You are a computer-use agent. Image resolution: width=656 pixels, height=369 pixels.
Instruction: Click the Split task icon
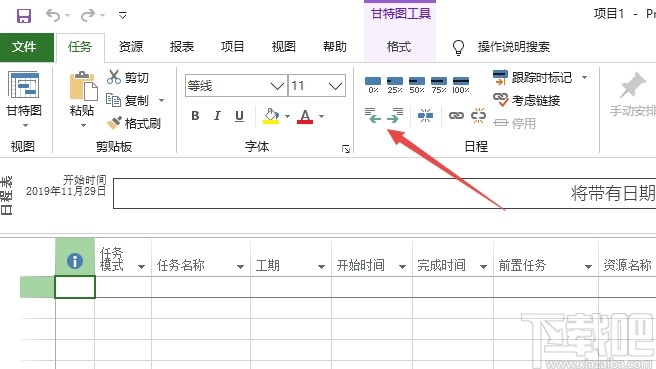(x=425, y=115)
